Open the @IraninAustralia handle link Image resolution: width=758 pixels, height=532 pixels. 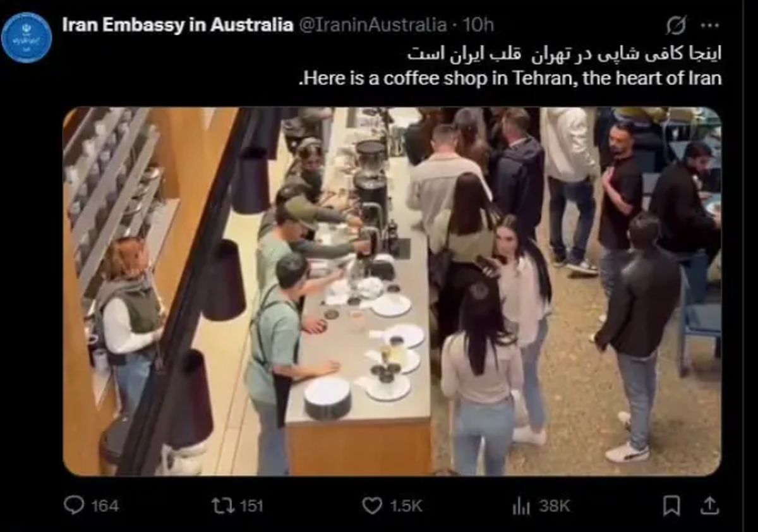372,25
